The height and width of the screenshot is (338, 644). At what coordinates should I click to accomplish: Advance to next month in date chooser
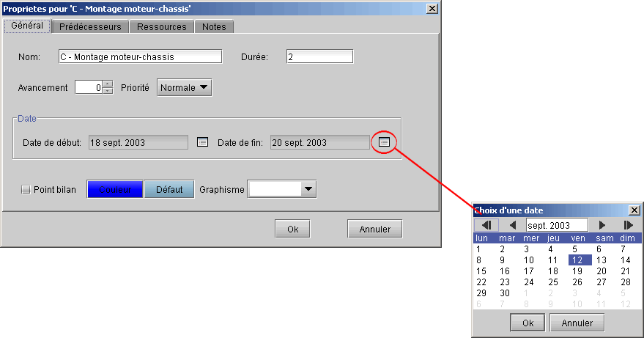602,225
